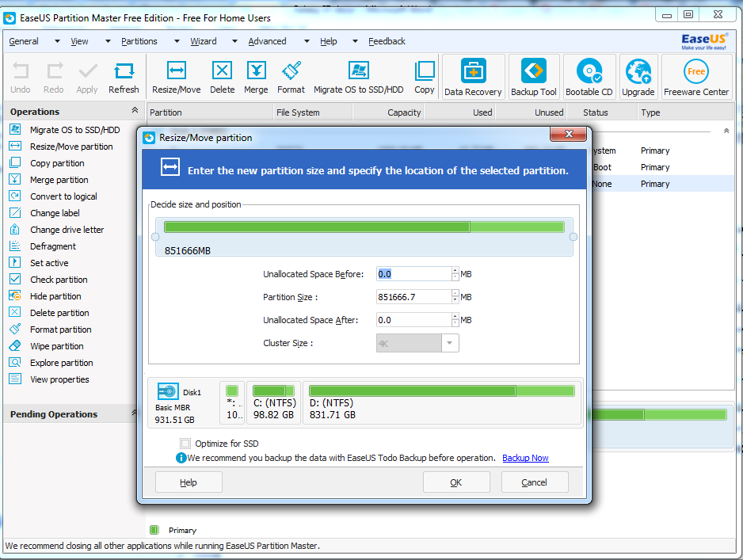Select Check partition operation
Screen dimensions: 743x560
coord(59,279)
